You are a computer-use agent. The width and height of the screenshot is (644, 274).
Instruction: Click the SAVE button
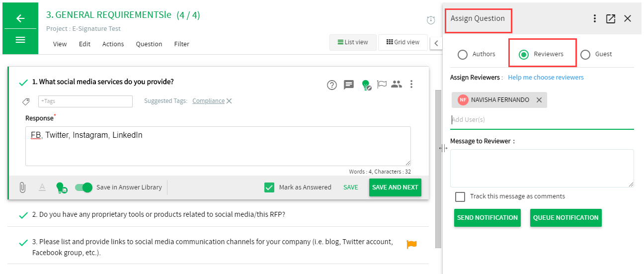point(351,187)
